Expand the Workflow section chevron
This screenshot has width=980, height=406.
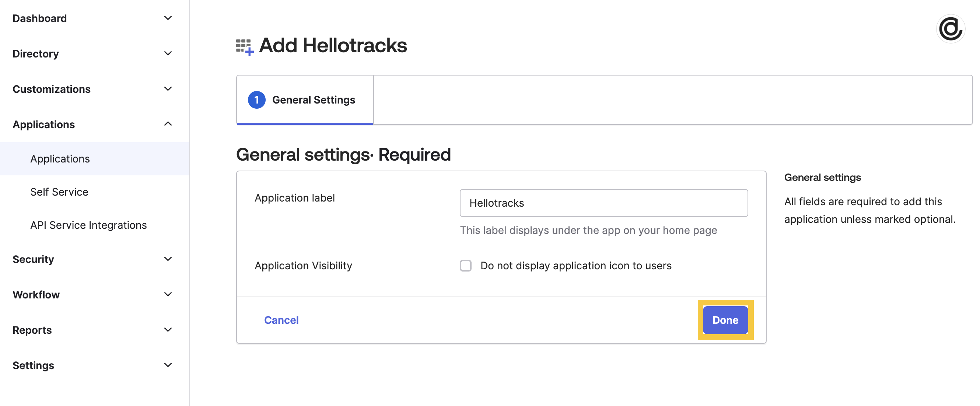click(x=168, y=294)
